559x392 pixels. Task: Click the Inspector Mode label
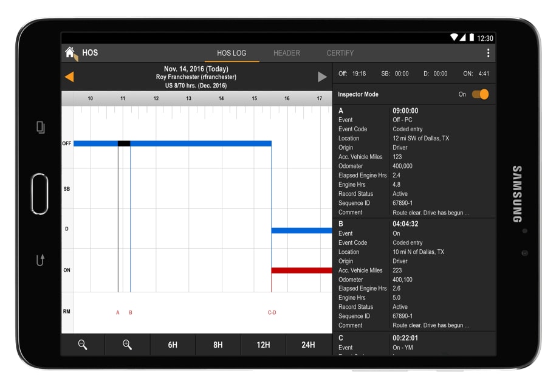(x=358, y=95)
